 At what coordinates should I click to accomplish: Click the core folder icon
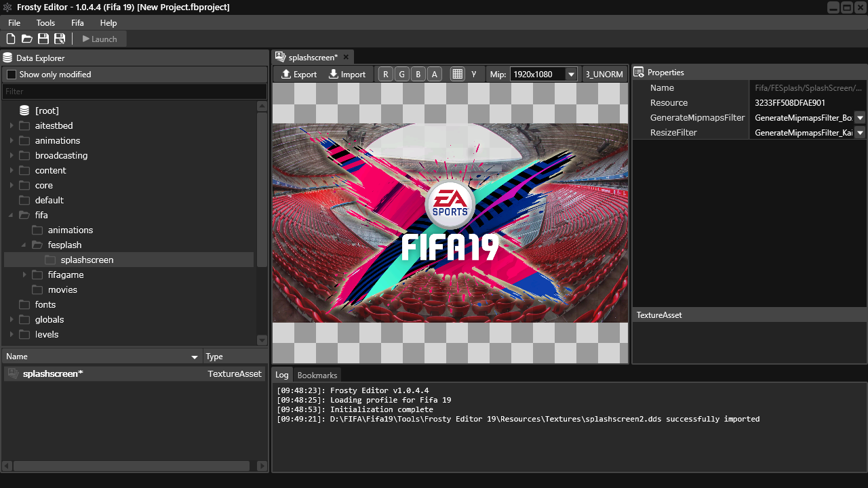pyautogui.click(x=24, y=185)
